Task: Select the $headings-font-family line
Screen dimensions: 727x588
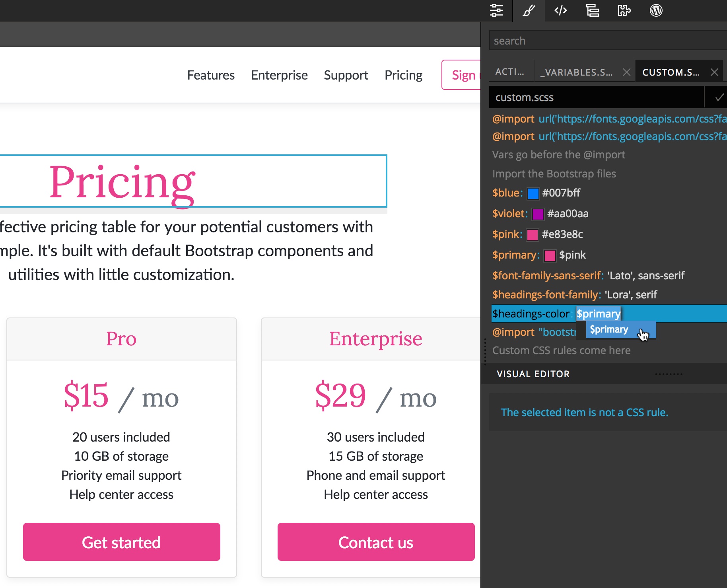Action: point(609,294)
